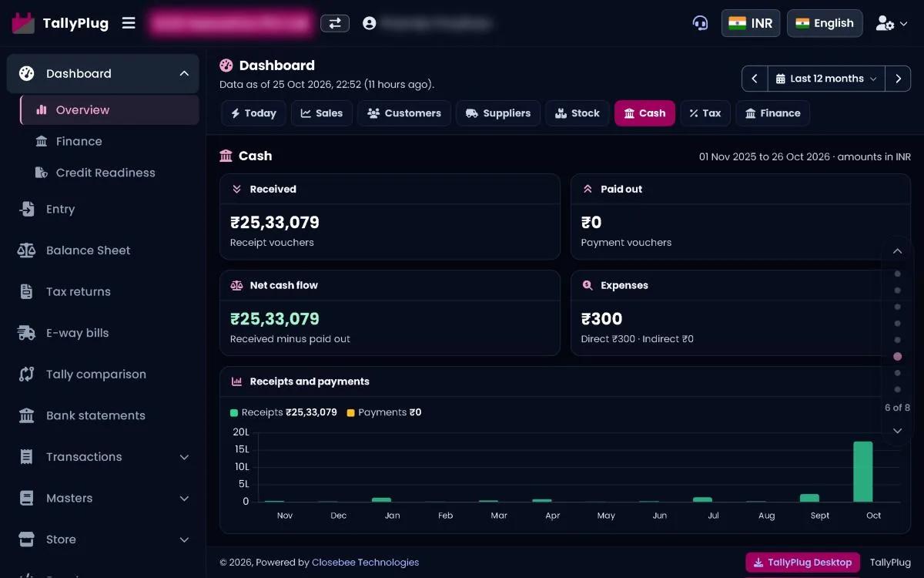Select Overview in the sidebar
Viewport: 924px width, 578px height.
109,110
